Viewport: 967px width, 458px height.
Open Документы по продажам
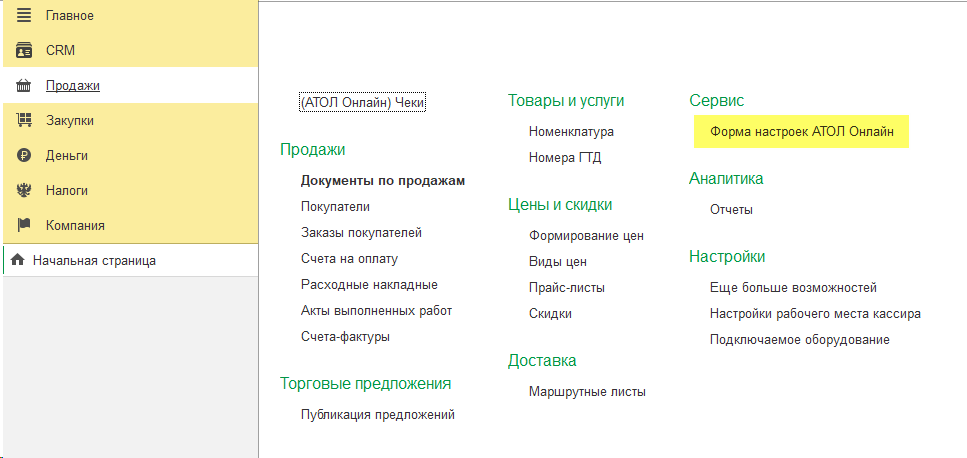tap(383, 181)
